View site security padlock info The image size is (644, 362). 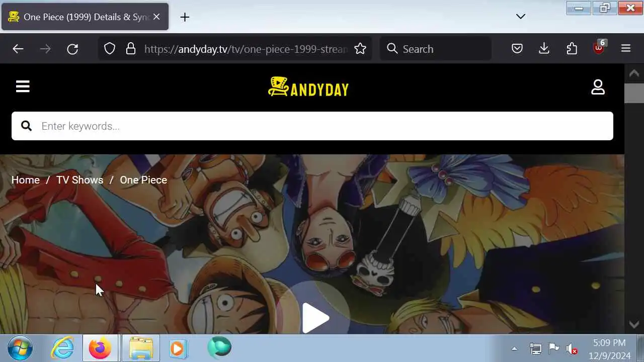[131, 49]
